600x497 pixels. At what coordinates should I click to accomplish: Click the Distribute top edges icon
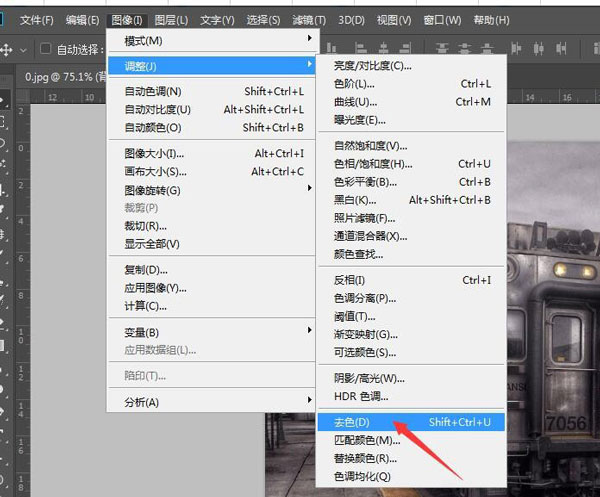[442, 48]
